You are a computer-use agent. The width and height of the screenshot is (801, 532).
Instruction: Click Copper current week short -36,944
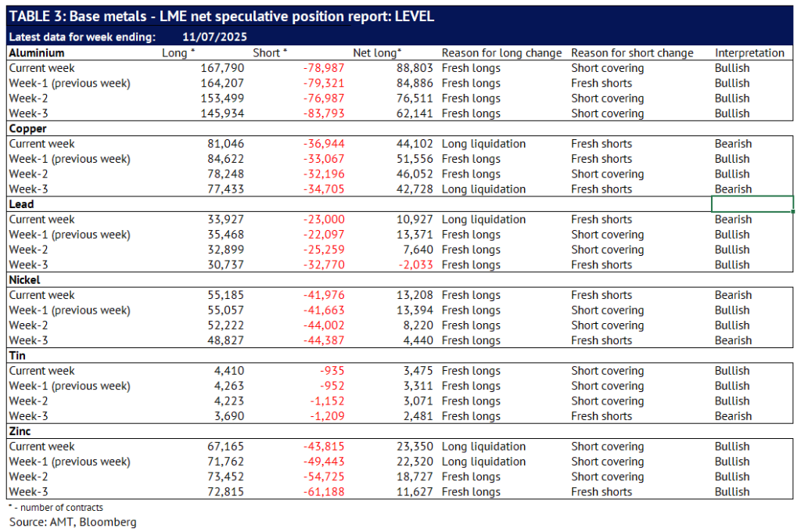[x=324, y=144]
